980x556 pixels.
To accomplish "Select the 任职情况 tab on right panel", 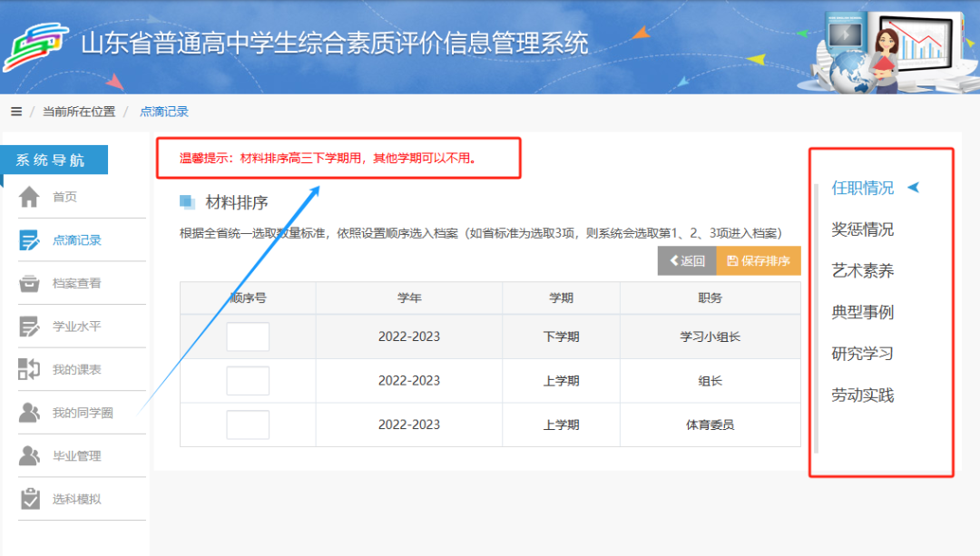I will [863, 188].
